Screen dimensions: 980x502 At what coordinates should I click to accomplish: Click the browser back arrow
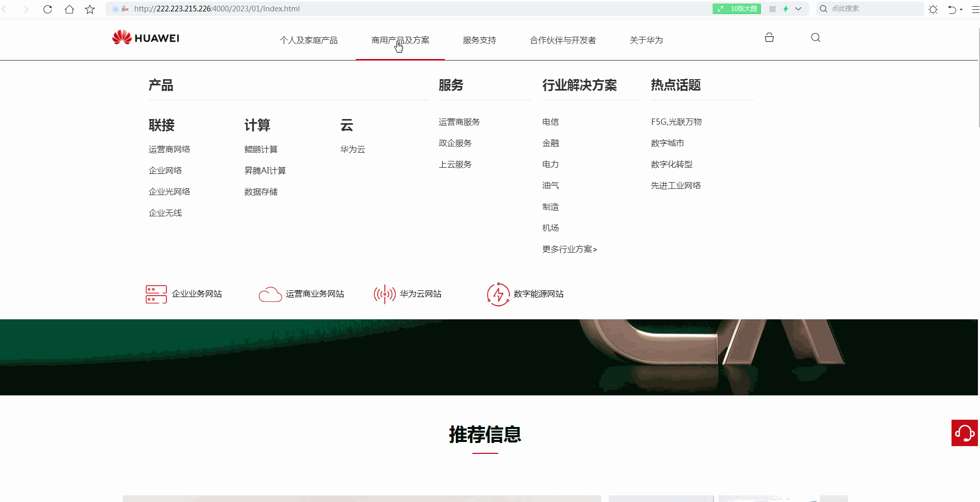point(5,9)
